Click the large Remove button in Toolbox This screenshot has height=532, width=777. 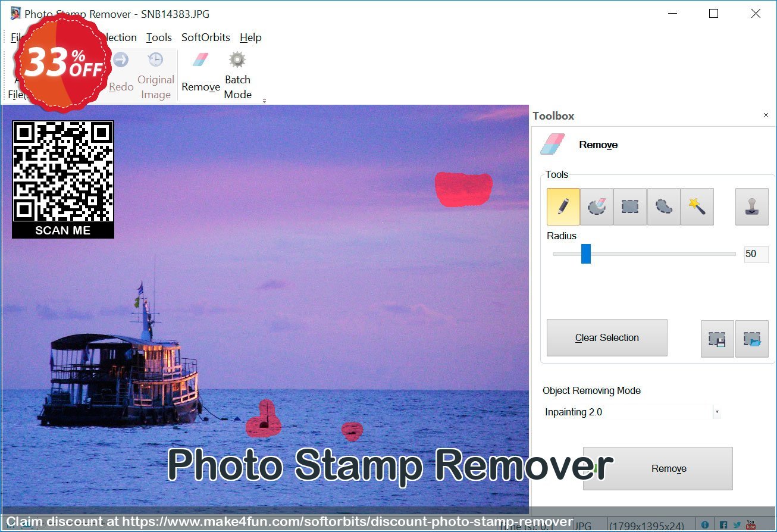pyautogui.click(x=657, y=468)
